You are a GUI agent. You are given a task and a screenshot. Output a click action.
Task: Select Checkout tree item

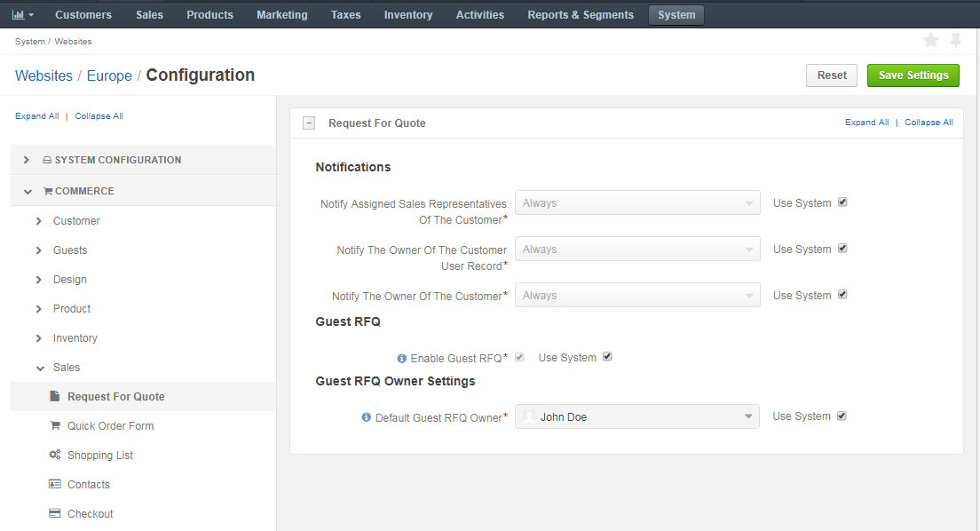[x=90, y=514]
